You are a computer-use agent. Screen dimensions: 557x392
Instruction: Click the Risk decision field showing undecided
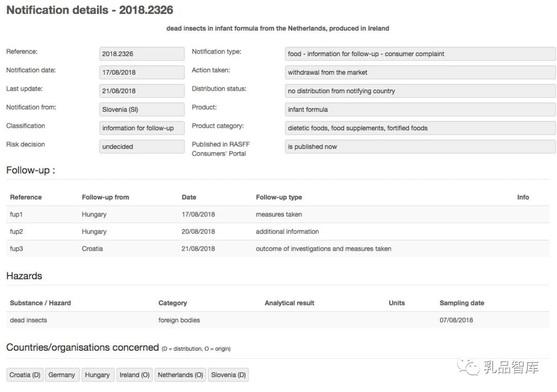(141, 146)
